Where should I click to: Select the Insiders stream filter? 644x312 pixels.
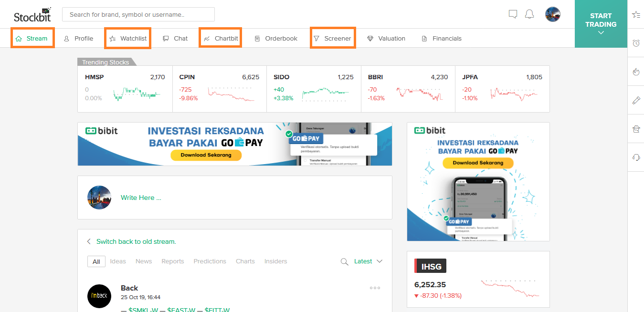click(x=276, y=261)
